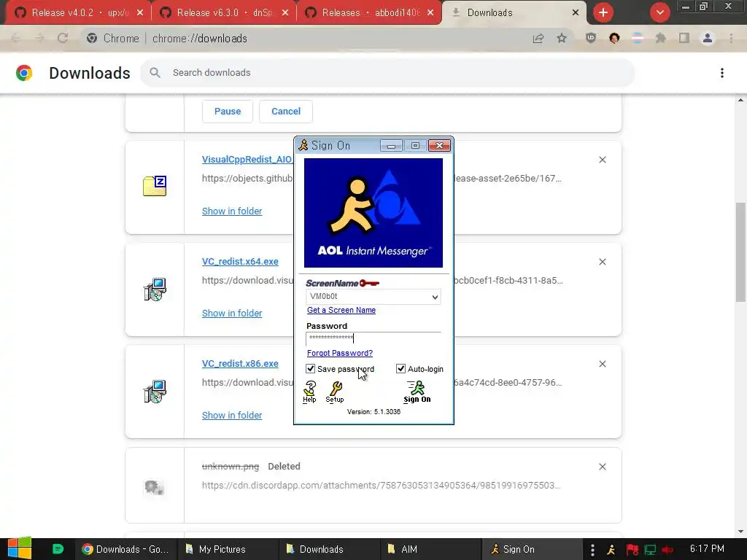This screenshot has height=560, width=747.
Task: Toggle the Auto-login checkbox
Action: point(400,369)
